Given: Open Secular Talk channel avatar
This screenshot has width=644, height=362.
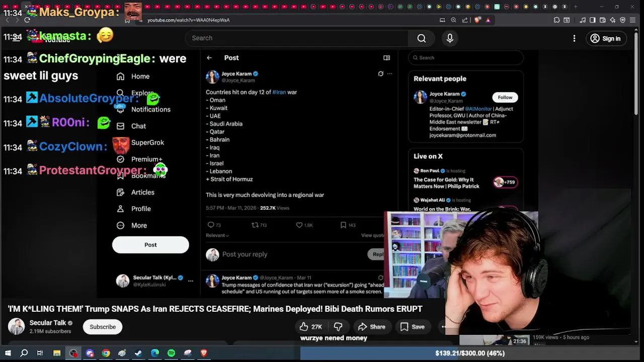Looking at the screenshot, I should tap(16, 327).
